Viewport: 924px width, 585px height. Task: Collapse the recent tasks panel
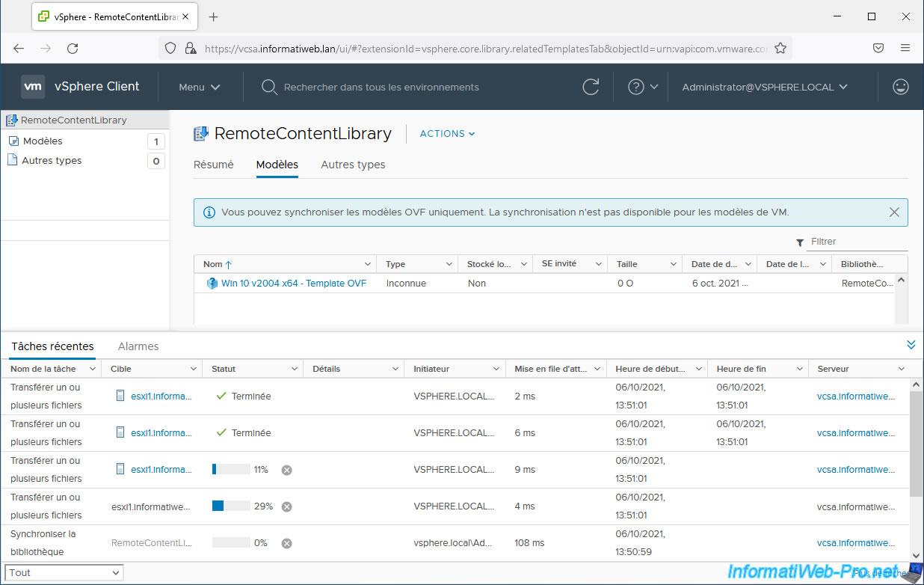pos(911,345)
